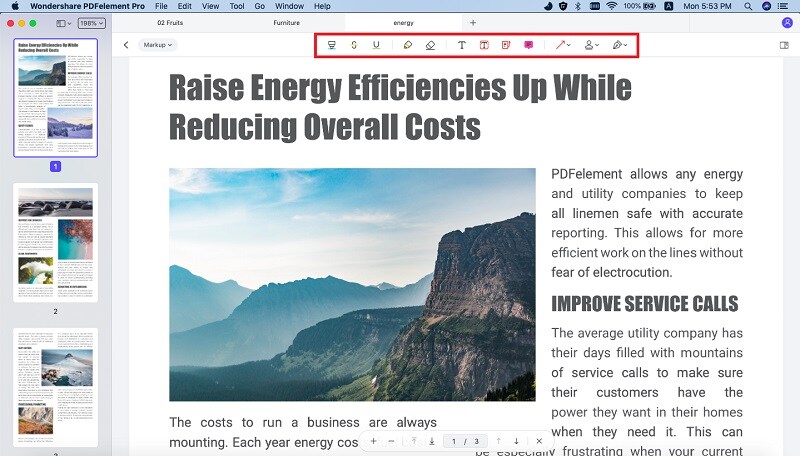Image resolution: width=800 pixels, height=456 pixels.
Task: Open the Window menu
Action: point(289,6)
